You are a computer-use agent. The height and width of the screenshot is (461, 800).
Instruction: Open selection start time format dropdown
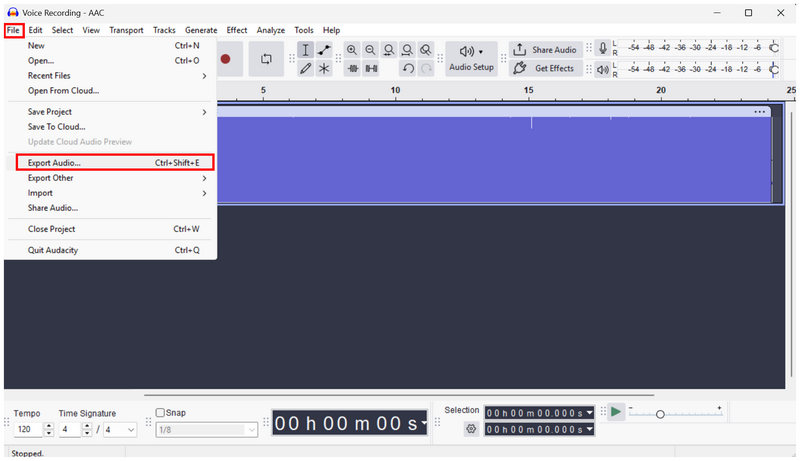pos(590,413)
